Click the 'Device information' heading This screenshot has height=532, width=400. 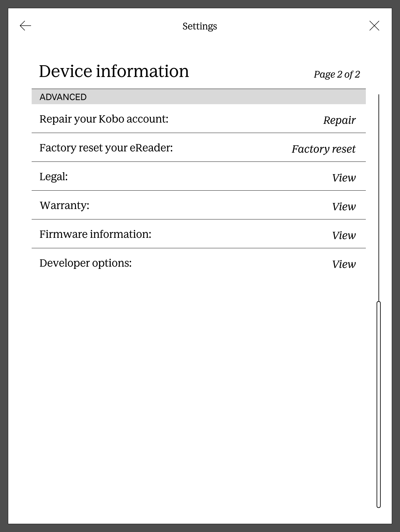[x=114, y=71]
